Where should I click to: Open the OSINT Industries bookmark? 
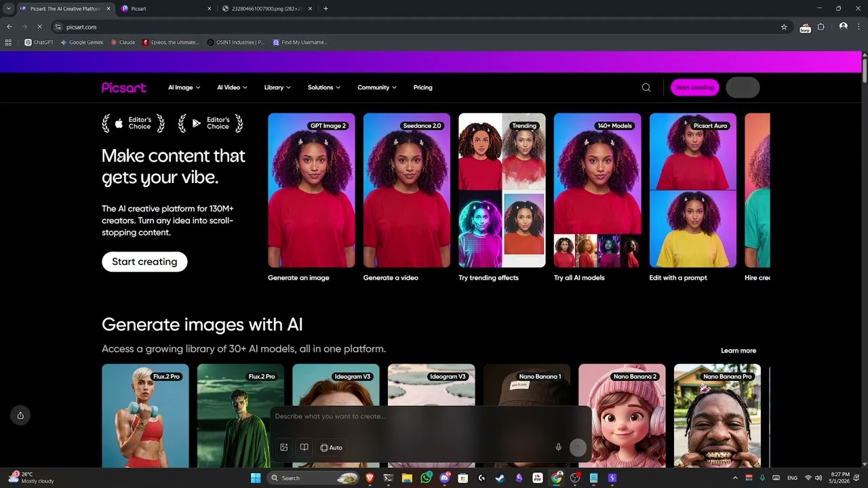pos(235,42)
